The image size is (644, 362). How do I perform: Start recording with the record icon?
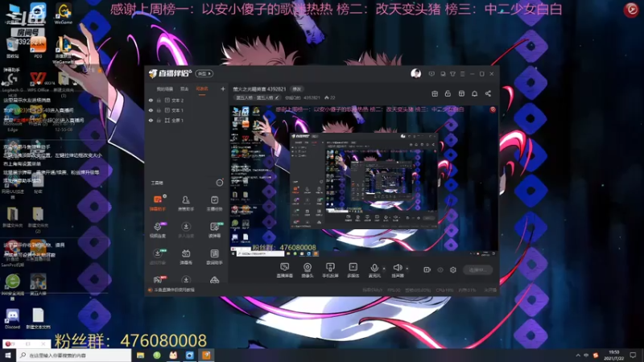tap(427, 269)
